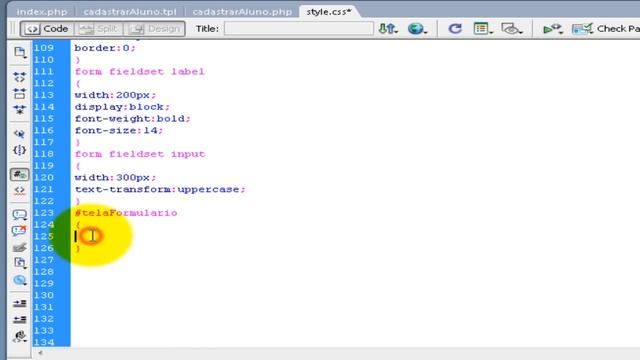Screen dimensions: 640x360
Task: Click the Wrap Tag icon
Action: [19, 247]
